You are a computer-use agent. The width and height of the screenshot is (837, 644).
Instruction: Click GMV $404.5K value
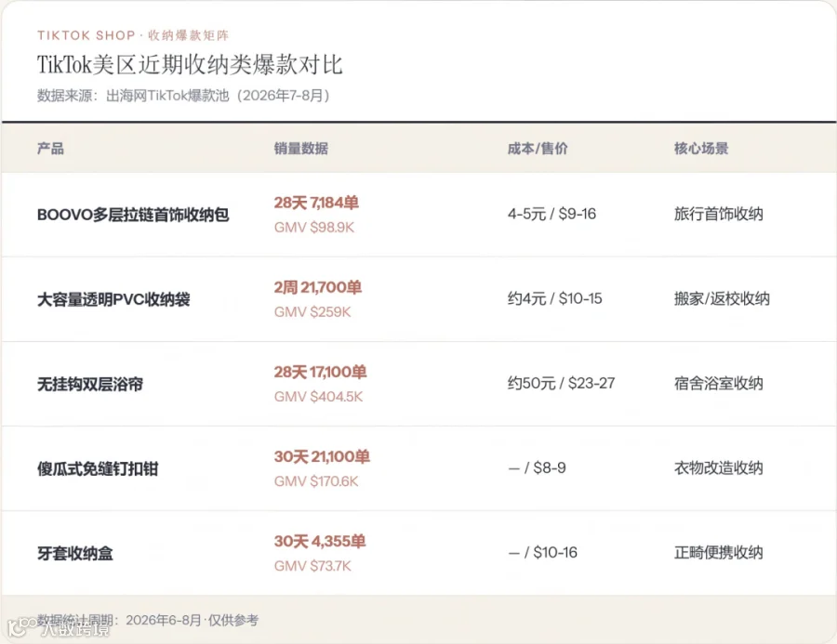tap(319, 397)
